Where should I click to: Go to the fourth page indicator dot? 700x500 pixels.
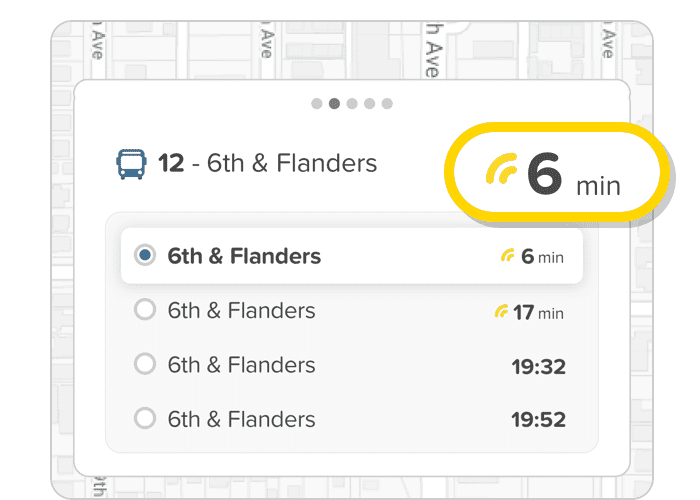pos(369,104)
